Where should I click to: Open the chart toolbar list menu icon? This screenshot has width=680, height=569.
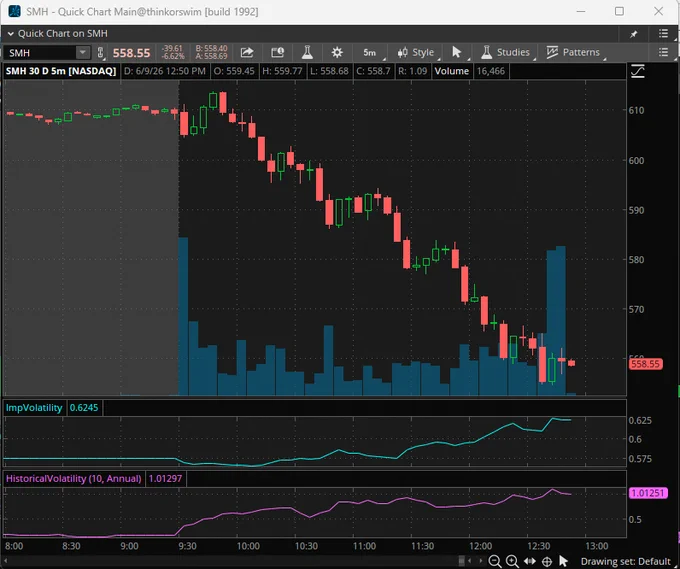[x=663, y=52]
